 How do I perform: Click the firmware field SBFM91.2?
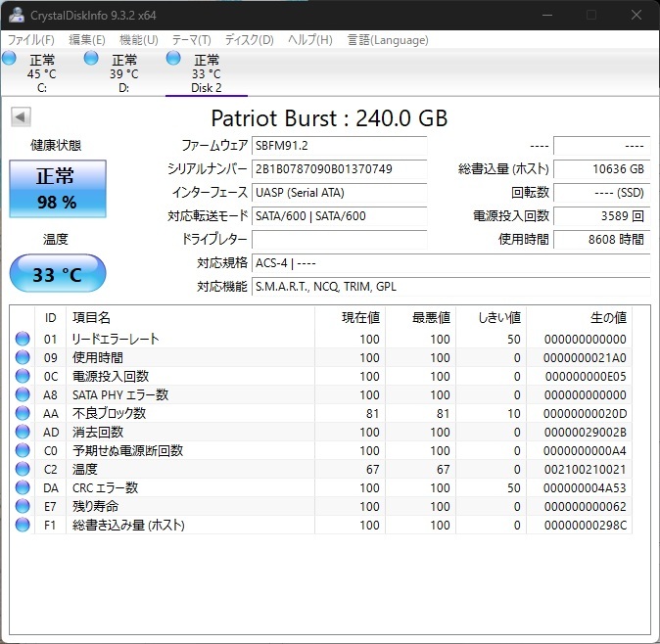point(339,146)
